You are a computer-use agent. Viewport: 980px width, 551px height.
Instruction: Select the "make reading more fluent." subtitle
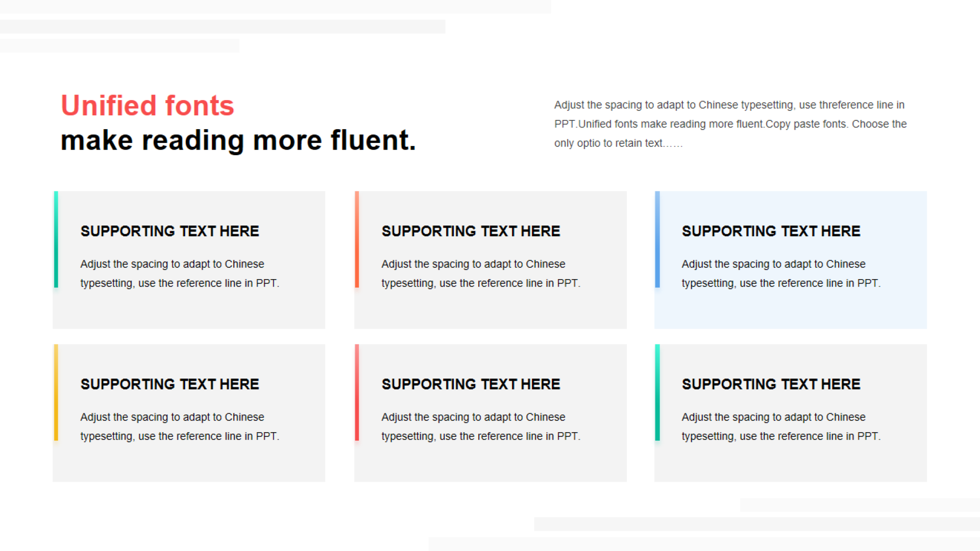(238, 140)
